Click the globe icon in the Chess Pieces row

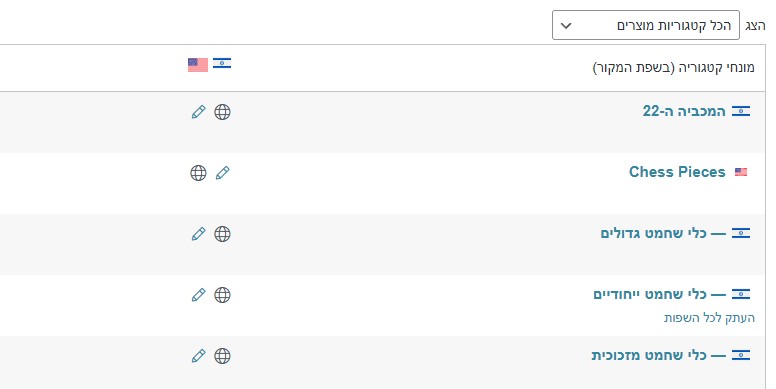click(x=198, y=173)
